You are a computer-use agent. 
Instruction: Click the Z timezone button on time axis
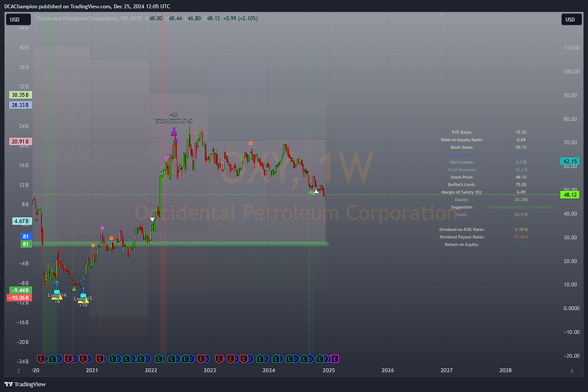click(19, 370)
